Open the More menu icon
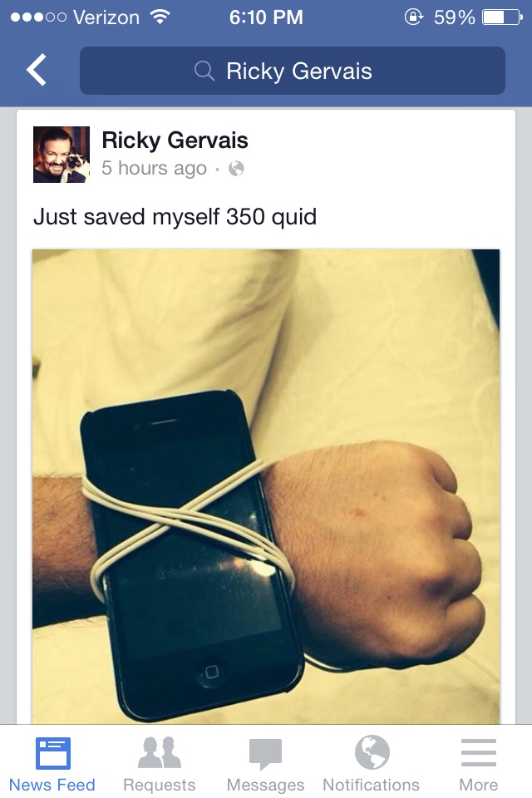 coord(479,753)
